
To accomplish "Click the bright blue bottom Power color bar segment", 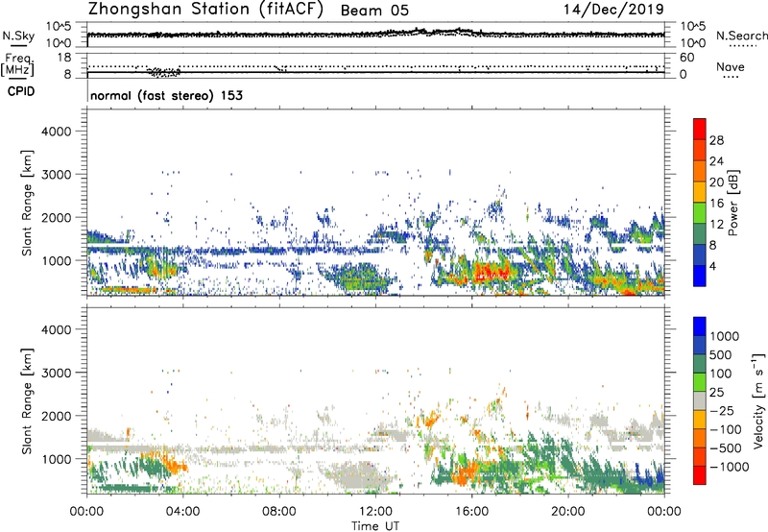I will (x=700, y=276).
